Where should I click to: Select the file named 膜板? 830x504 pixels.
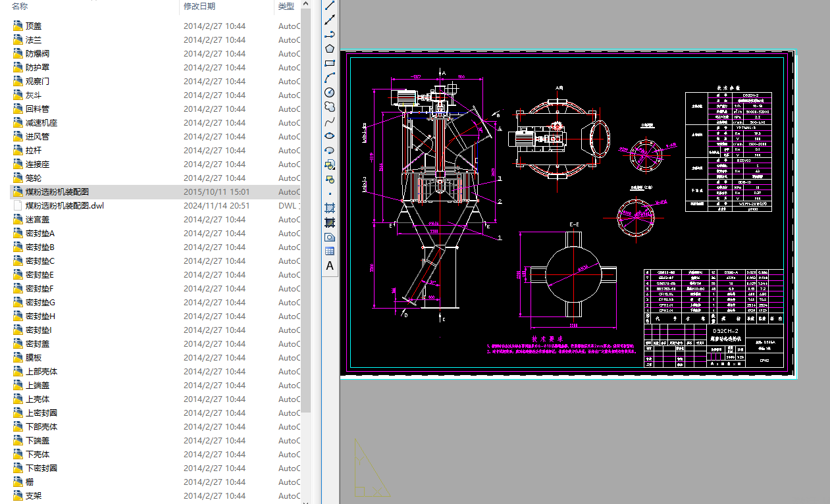34,358
